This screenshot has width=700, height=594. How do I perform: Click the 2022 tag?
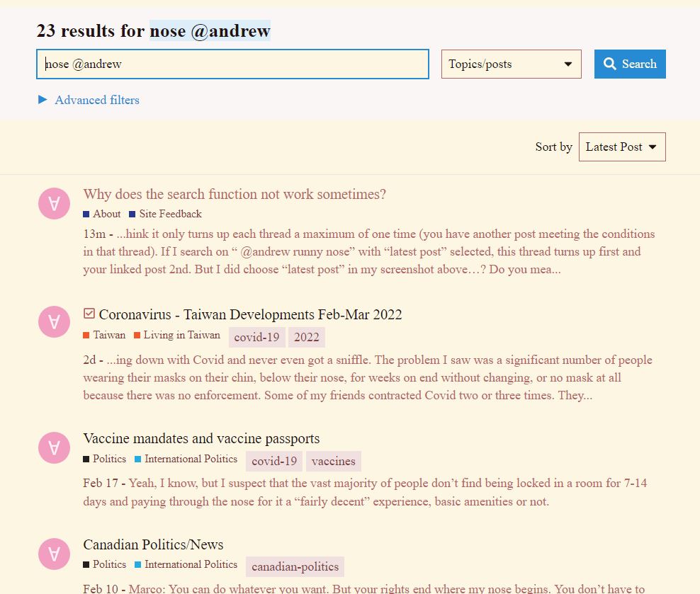pos(306,337)
